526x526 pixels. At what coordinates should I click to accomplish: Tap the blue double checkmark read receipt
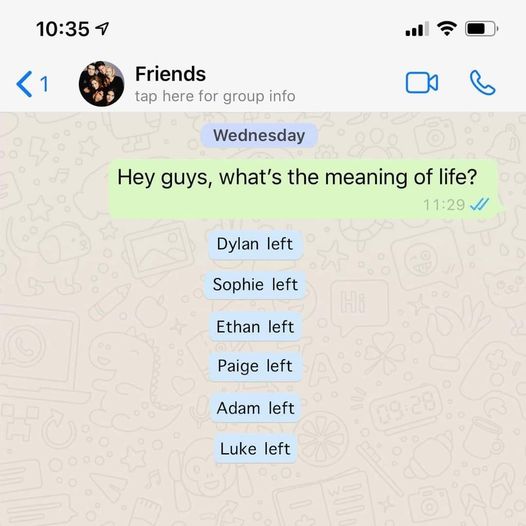click(x=480, y=204)
